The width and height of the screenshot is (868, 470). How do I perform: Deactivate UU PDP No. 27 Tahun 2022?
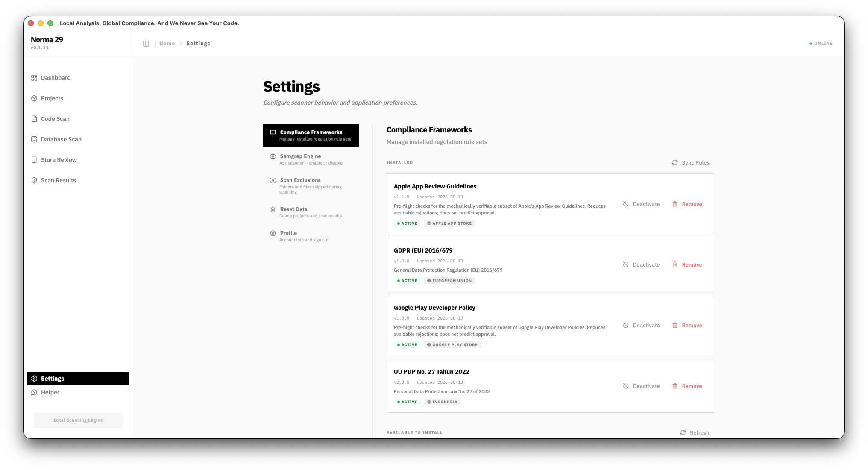pos(641,386)
